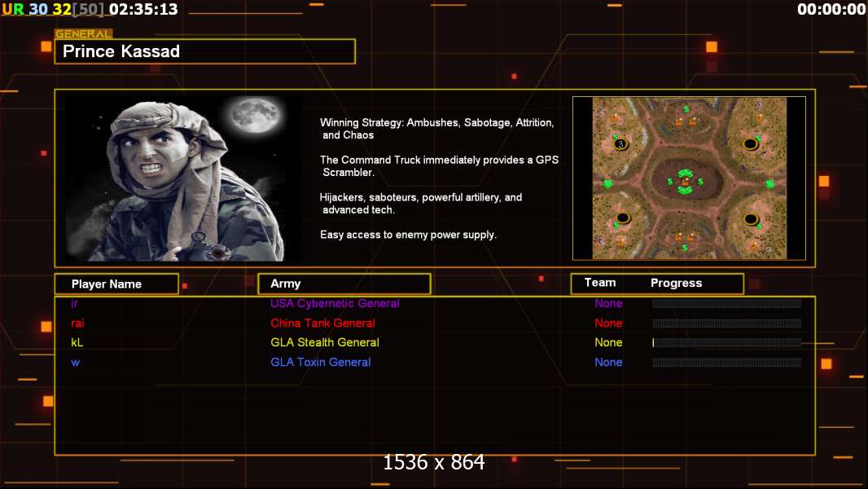
Task: Click the team None value for ir
Action: click(x=608, y=303)
